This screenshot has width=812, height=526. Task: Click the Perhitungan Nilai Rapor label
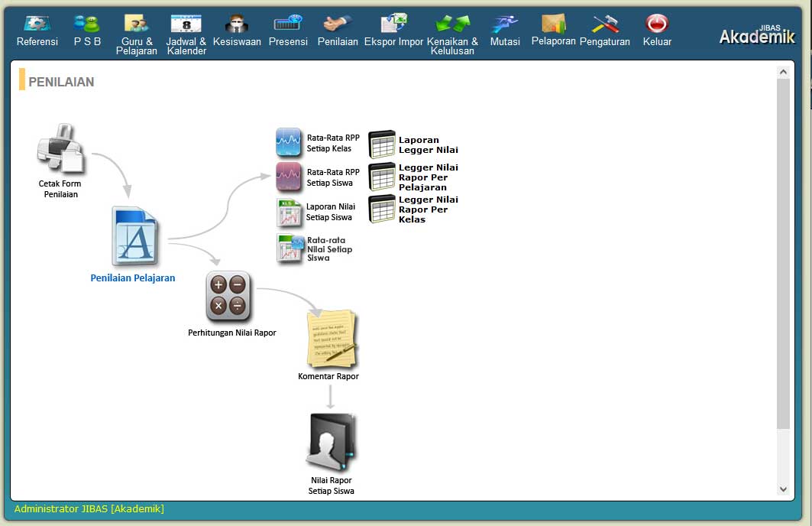pos(232,333)
